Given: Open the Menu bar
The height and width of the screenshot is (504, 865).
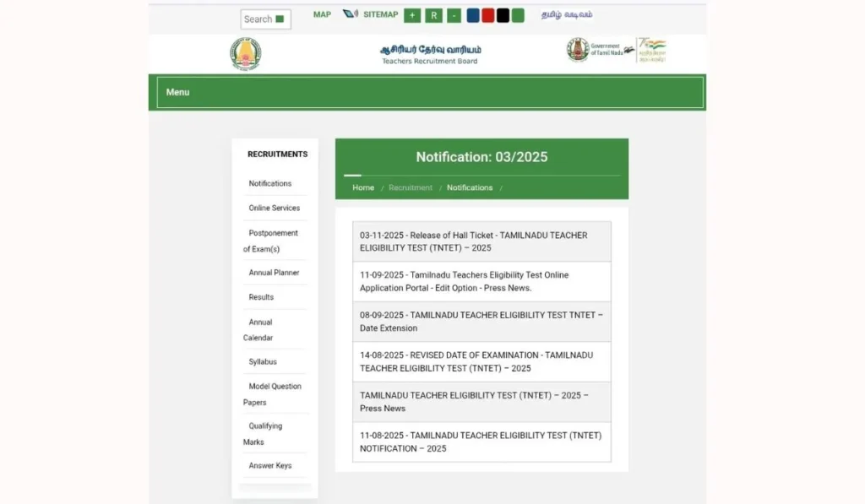Looking at the screenshot, I should click(x=177, y=92).
